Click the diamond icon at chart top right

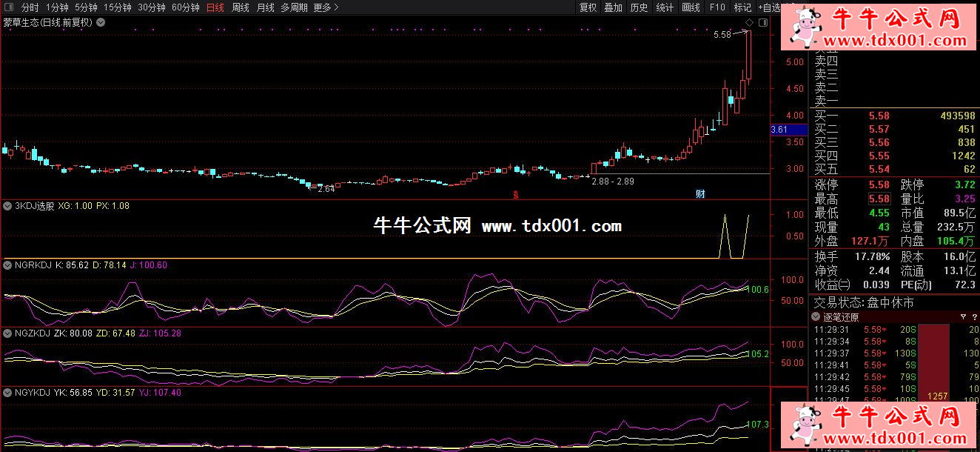point(749,24)
